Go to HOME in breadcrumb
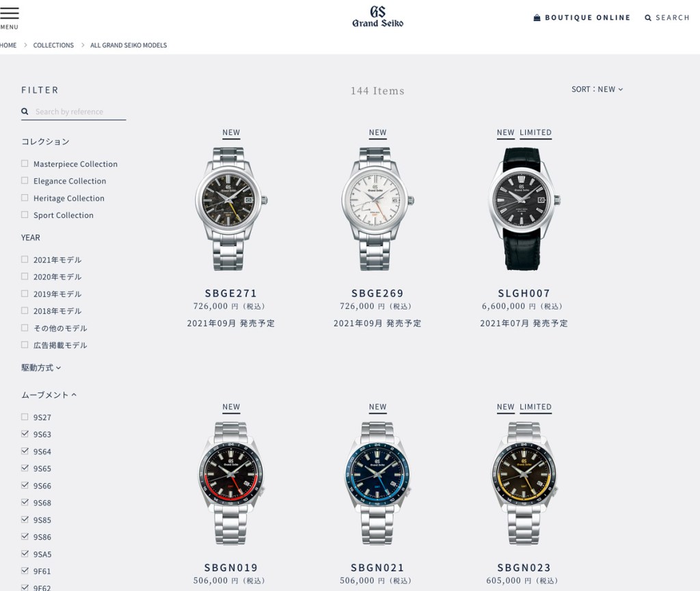The width and height of the screenshot is (700, 591). tap(8, 45)
